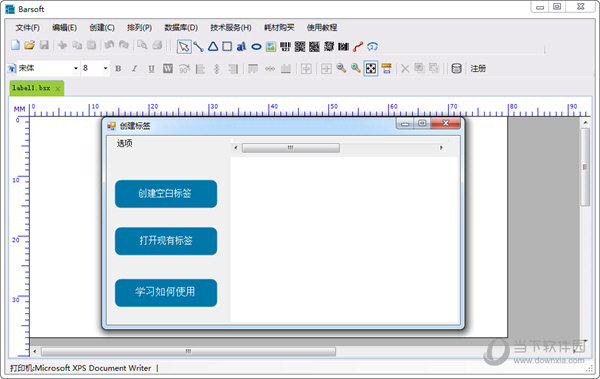The height and width of the screenshot is (379, 600).
Task: Insert a picture with image tool
Action: (x=271, y=47)
